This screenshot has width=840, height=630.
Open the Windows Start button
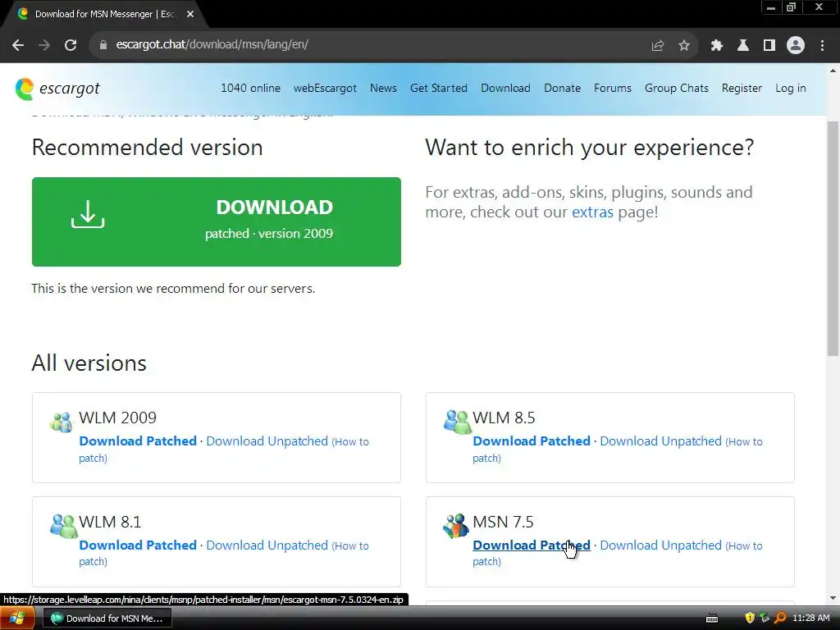(x=17, y=619)
